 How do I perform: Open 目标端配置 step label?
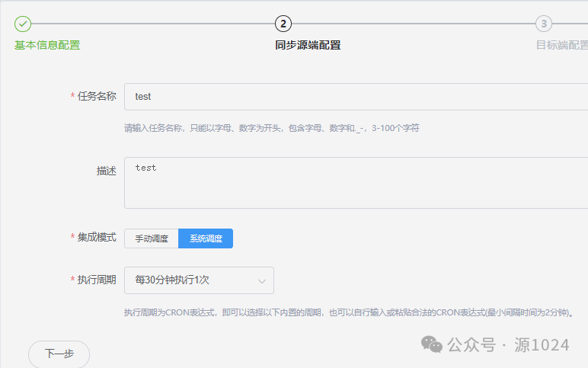coord(562,45)
